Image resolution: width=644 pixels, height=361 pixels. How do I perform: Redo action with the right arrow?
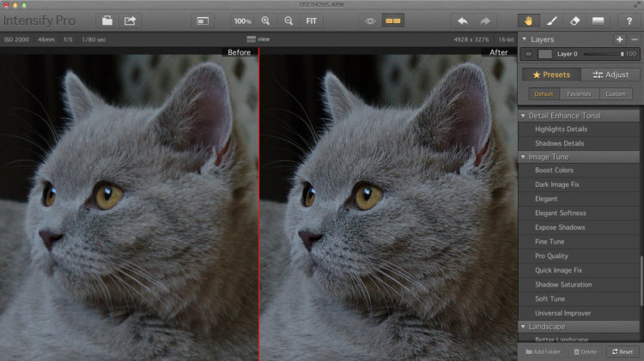coord(485,21)
